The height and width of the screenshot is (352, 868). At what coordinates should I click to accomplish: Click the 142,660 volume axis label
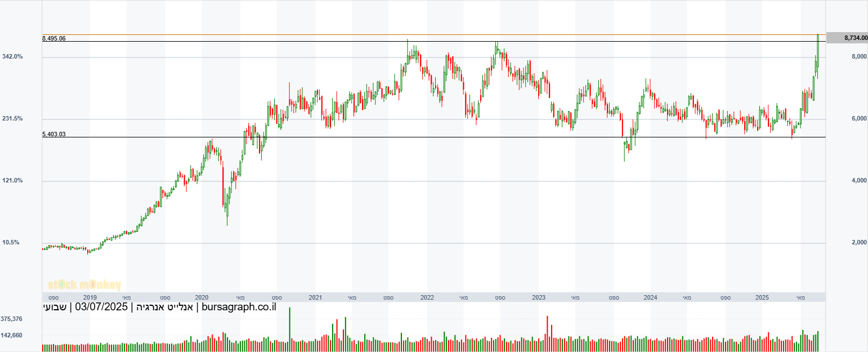(12, 336)
